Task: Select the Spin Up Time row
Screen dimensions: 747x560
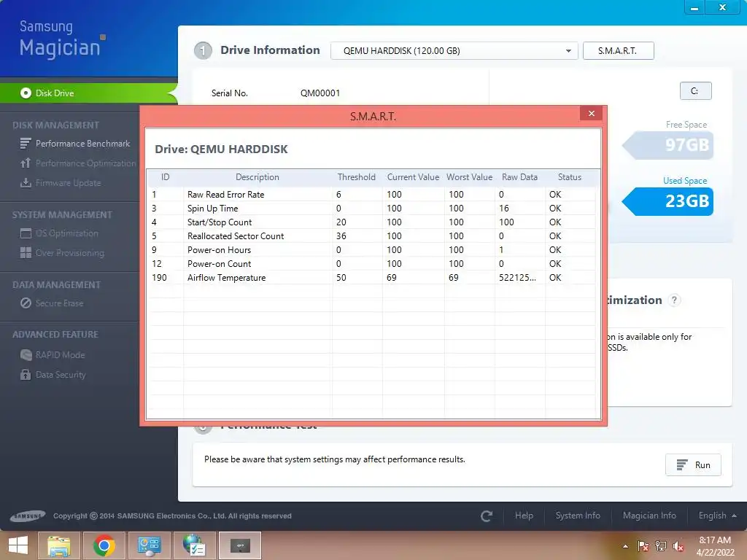Action: [371, 208]
